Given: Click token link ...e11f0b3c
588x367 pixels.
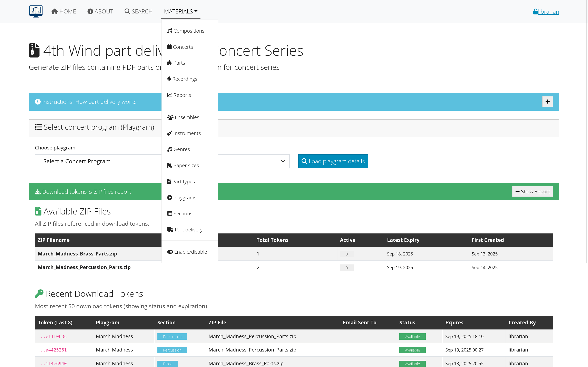Looking at the screenshot, I should click(52, 336).
